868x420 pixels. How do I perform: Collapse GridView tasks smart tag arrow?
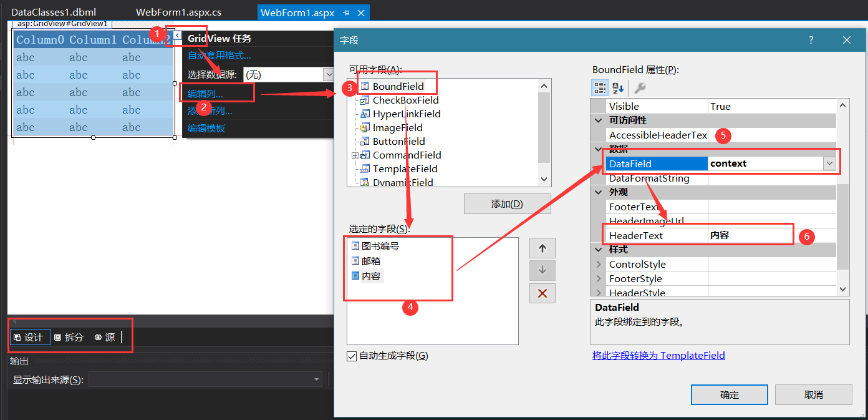pos(176,36)
